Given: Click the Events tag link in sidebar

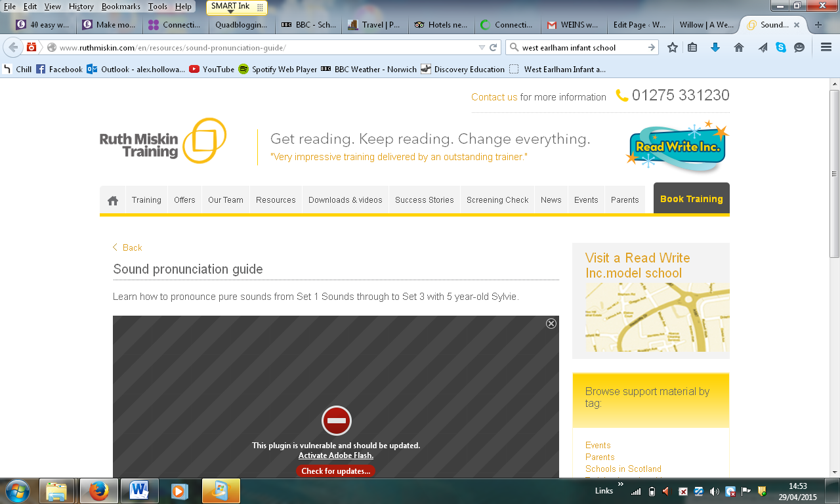Looking at the screenshot, I should [598, 446].
